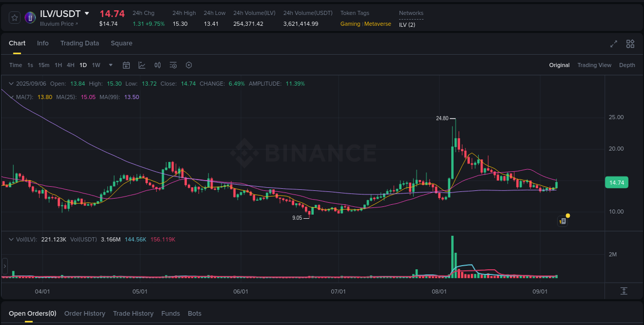
Task: Toggle chart to Trading View mode
Action: (x=595, y=65)
